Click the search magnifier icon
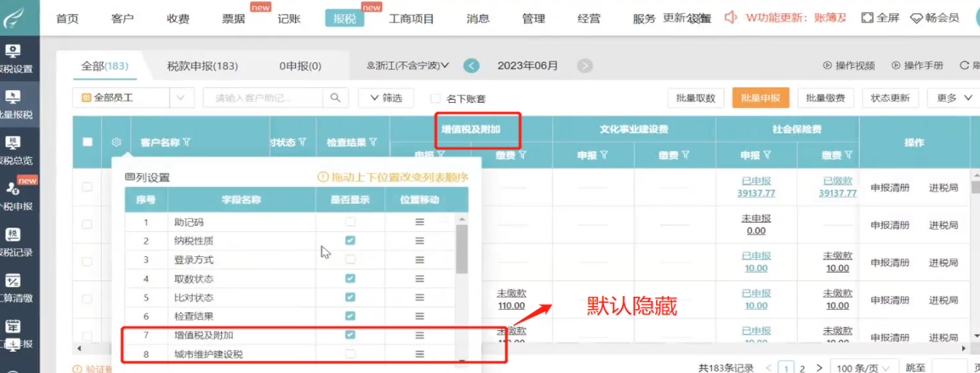The image size is (980, 373). (335, 97)
